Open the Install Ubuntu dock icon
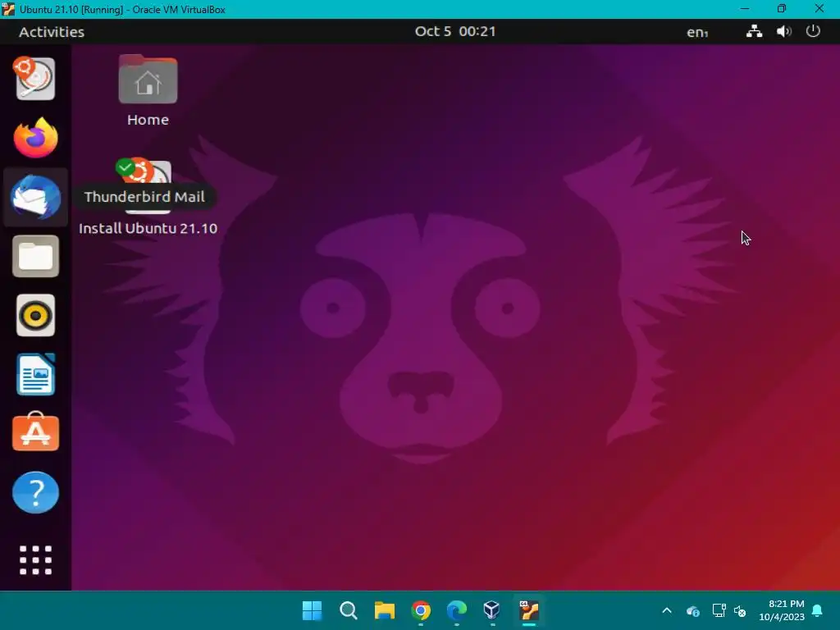This screenshot has width=840, height=630. pyautogui.click(x=35, y=79)
